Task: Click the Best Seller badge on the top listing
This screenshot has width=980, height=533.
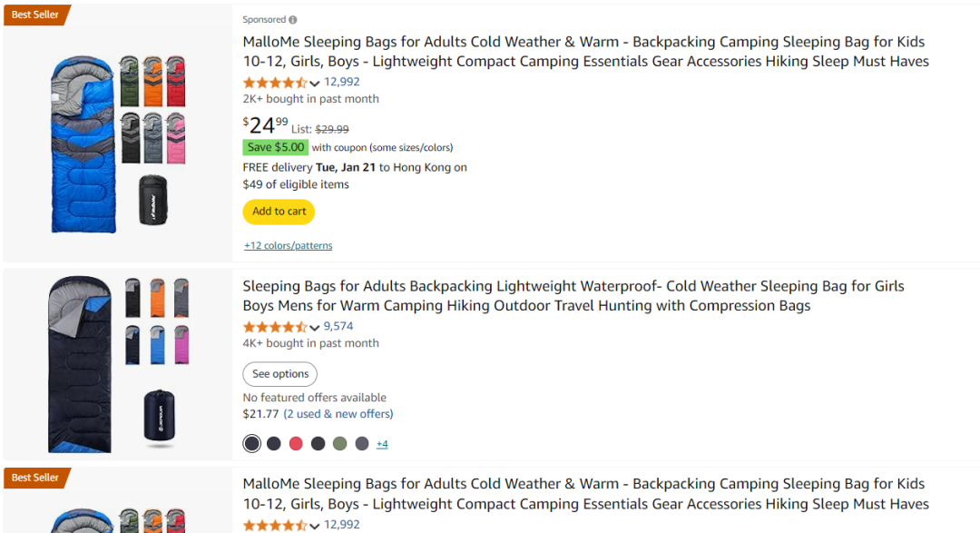Action: [x=36, y=15]
